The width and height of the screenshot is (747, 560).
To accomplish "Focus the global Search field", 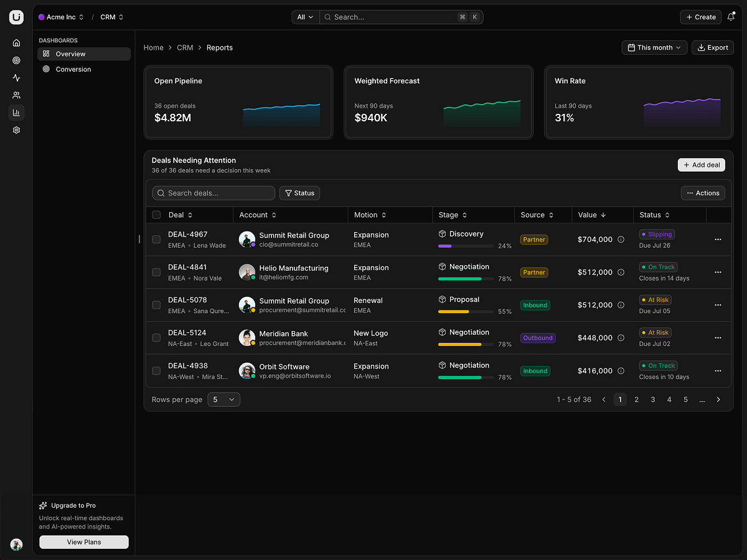I will [x=402, y=17].
